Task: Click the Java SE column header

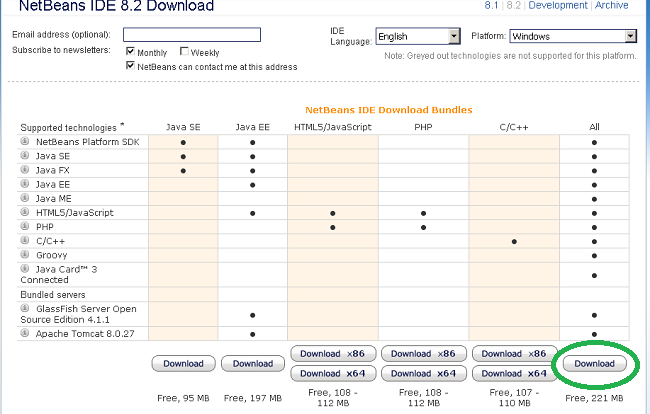Action: [183, 127]
